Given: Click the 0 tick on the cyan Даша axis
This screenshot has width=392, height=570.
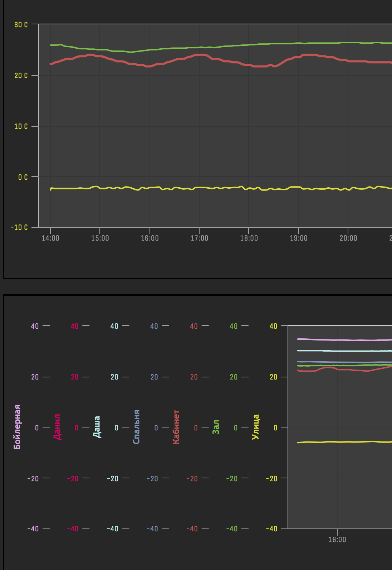Looking at the screenshot, I should click(x=116, y=428).
